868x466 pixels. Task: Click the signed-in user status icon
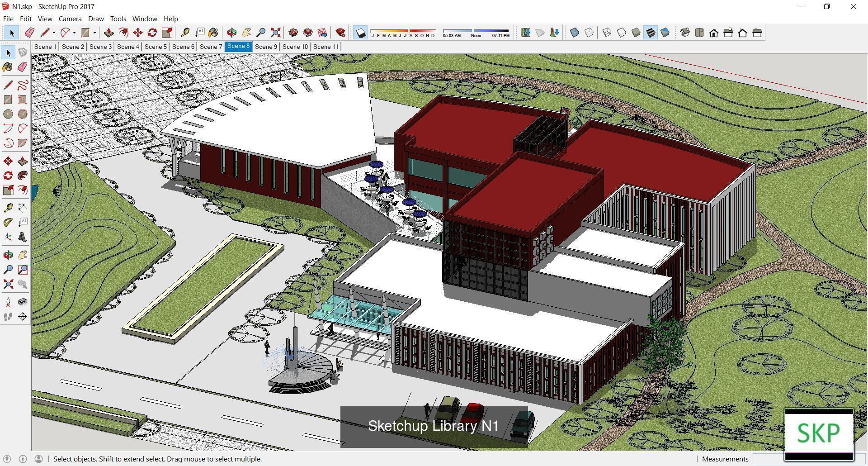[39, 459]
